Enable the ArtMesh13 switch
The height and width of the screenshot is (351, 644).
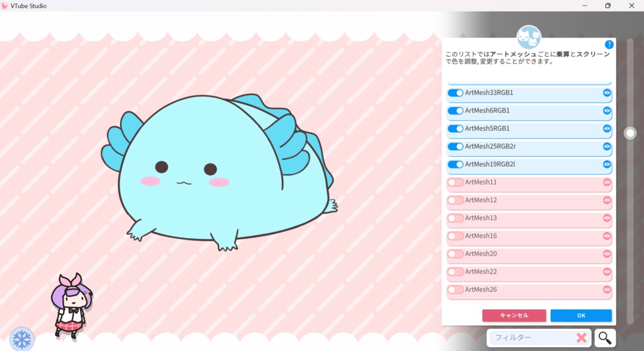point(455,218)
